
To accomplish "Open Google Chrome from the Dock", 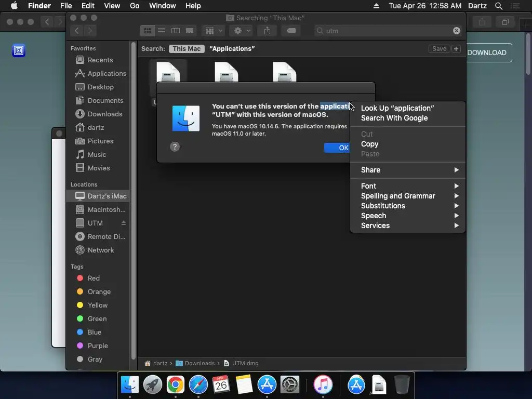I will point(176,385).
